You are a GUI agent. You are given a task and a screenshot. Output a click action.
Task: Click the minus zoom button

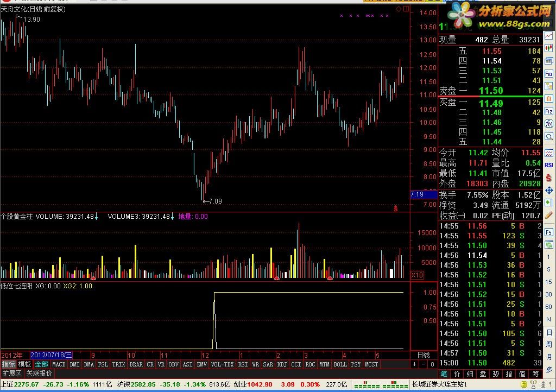(424, 364)
